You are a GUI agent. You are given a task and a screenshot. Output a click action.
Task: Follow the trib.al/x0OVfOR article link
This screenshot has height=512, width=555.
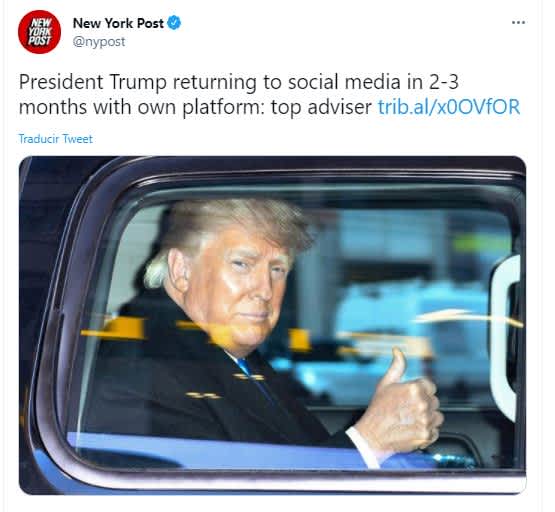click(x=449, y=107)
